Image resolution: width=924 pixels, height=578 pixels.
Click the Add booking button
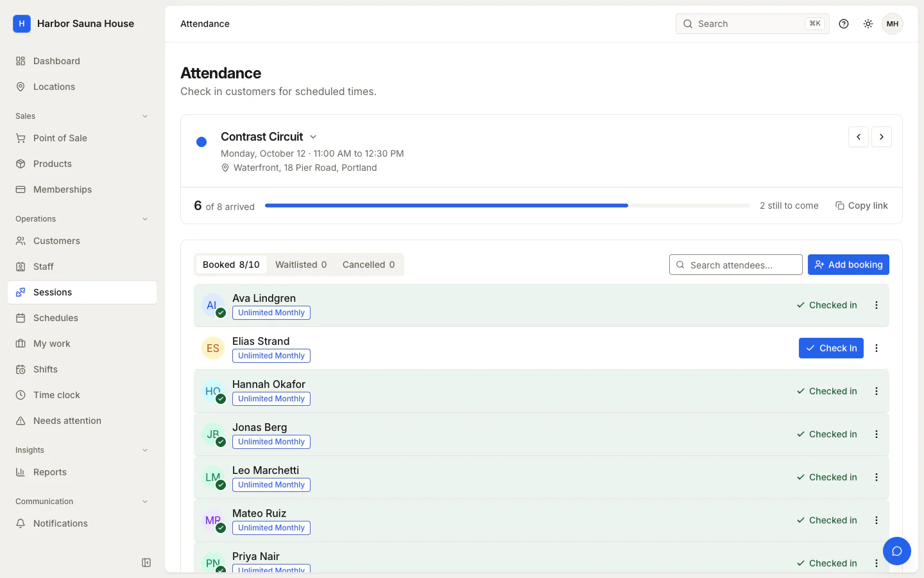tap(848, 265)
